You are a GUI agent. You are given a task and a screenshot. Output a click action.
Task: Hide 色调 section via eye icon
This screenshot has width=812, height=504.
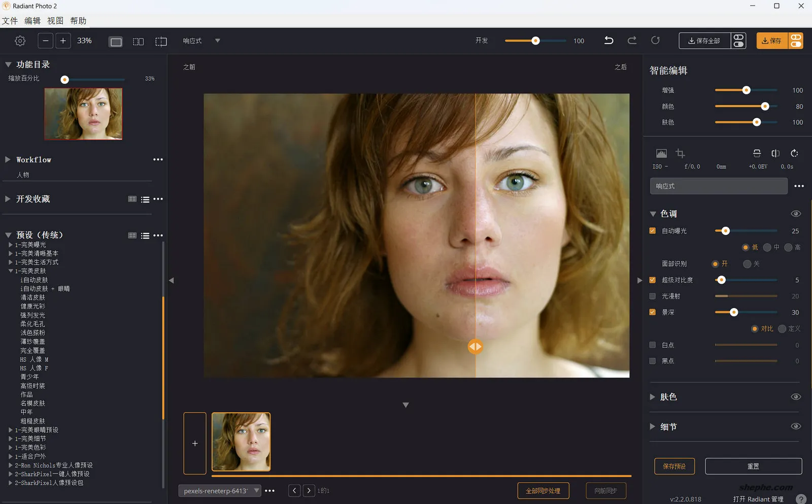point(795,214)
